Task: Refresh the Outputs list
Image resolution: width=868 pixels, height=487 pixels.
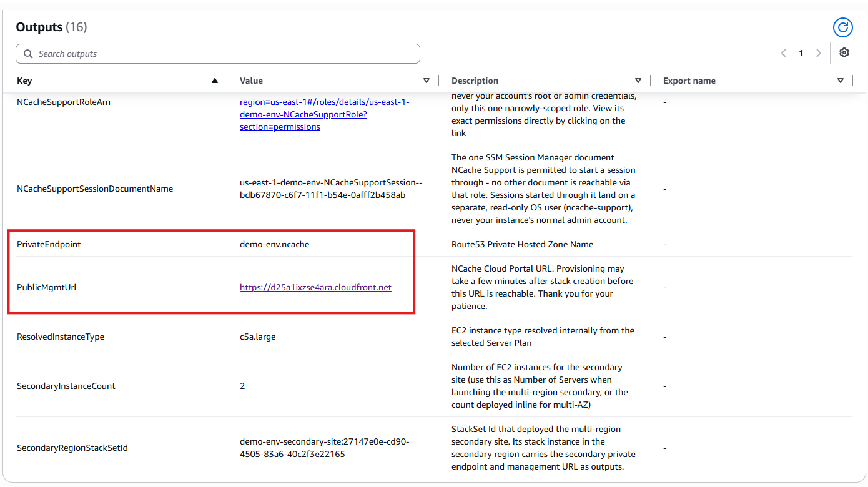Action: 843,27
